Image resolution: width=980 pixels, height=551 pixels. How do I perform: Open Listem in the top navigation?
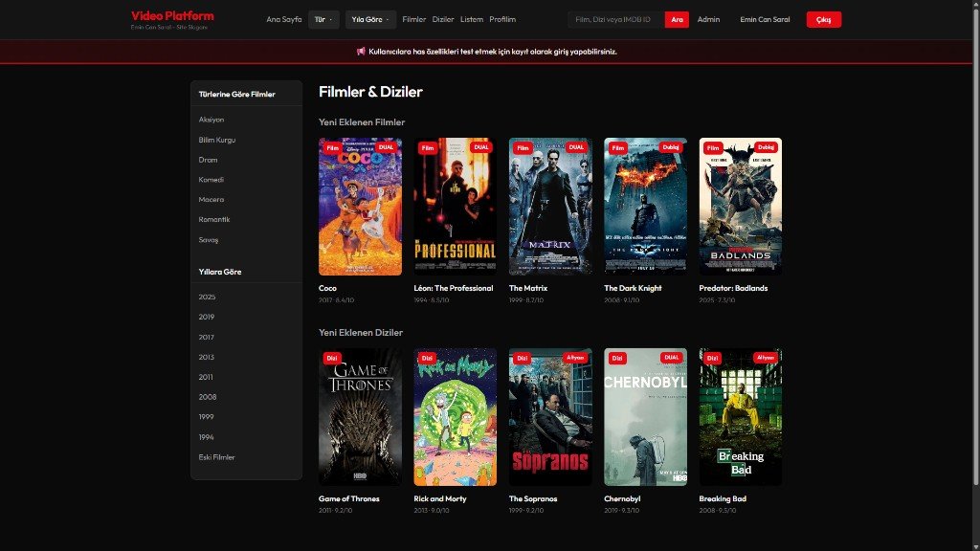point(472,19)
